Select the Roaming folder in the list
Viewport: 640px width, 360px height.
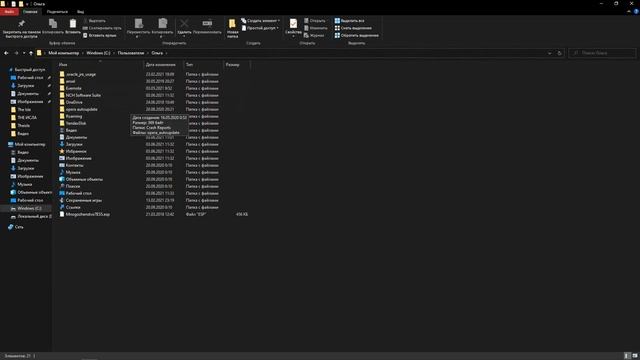tap(74, 116)
